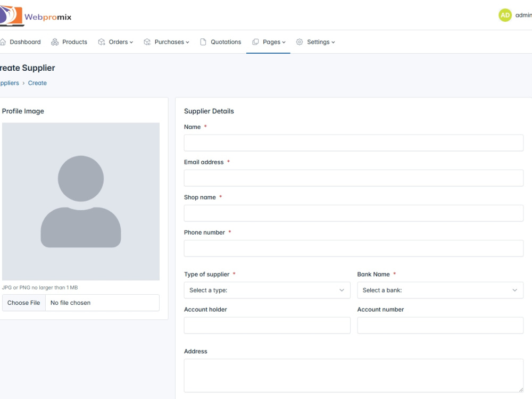
Task: Click the 'No file chosen' text
Action: (71, 303)
